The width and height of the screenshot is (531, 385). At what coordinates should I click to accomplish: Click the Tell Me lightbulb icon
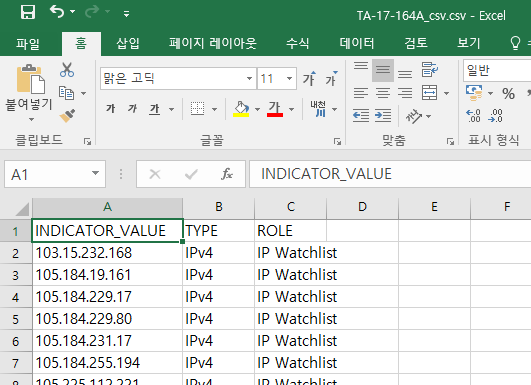[x=515, y=44]
